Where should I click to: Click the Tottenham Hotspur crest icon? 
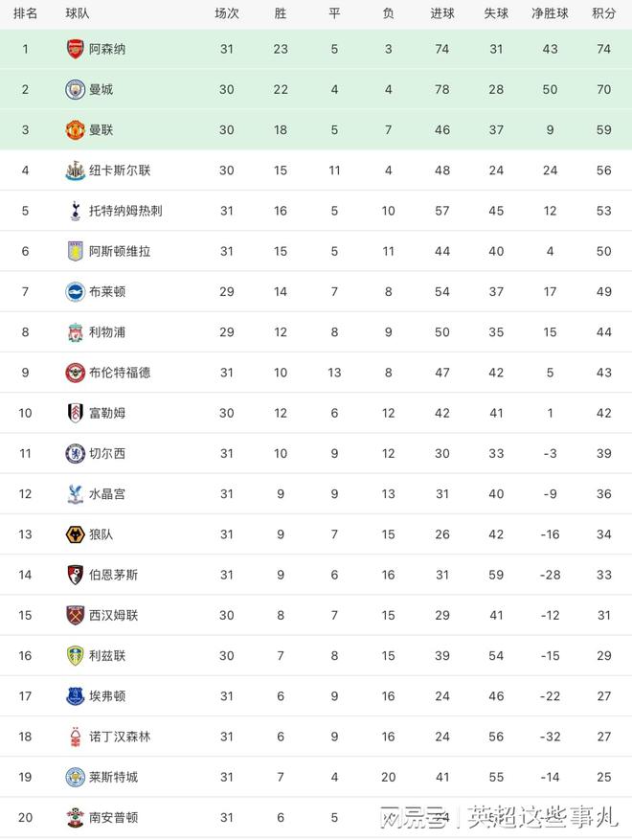coord(75,211)
